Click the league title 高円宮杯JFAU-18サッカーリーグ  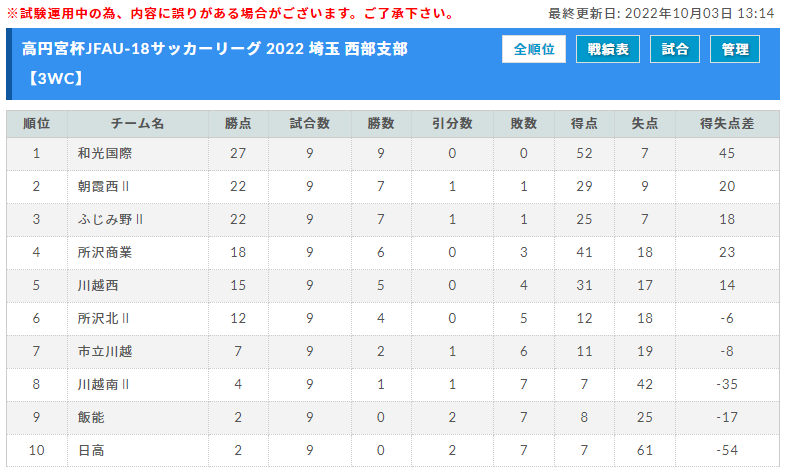[141, 49]
